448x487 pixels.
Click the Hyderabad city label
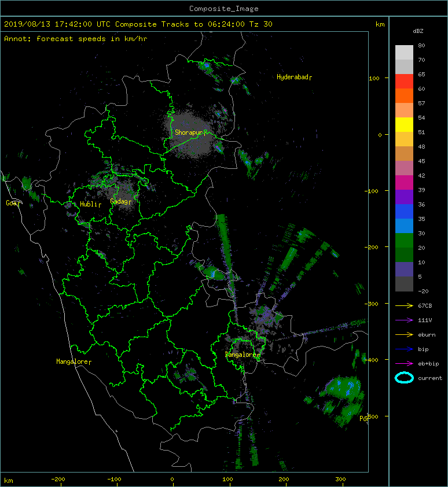pos(294,77)
